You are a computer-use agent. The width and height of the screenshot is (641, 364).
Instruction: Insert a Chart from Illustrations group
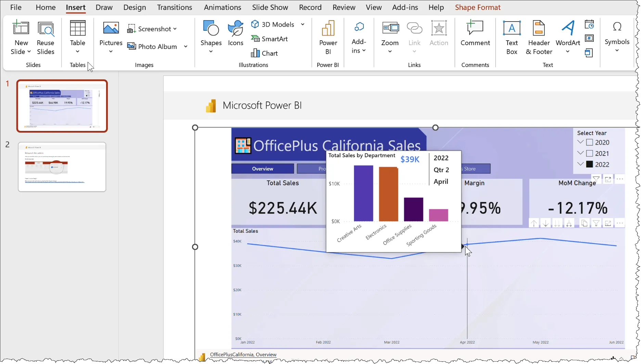(x=264, y=53)
